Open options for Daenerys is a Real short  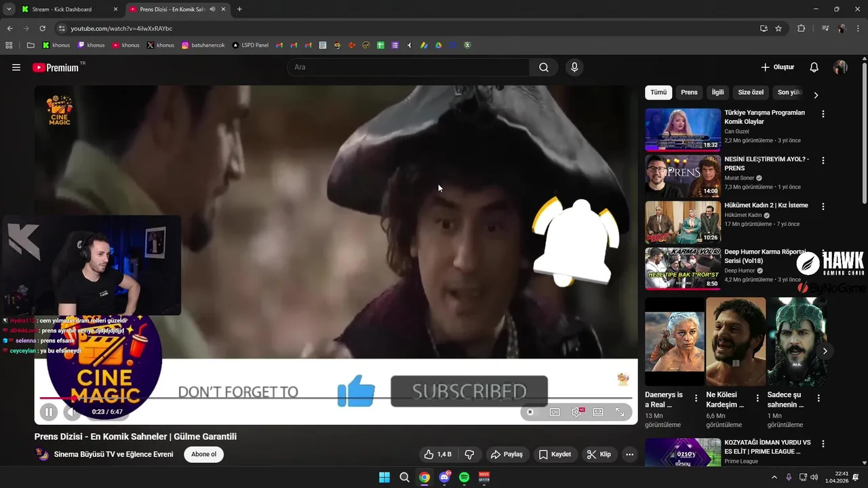click(x=696, y=399)
